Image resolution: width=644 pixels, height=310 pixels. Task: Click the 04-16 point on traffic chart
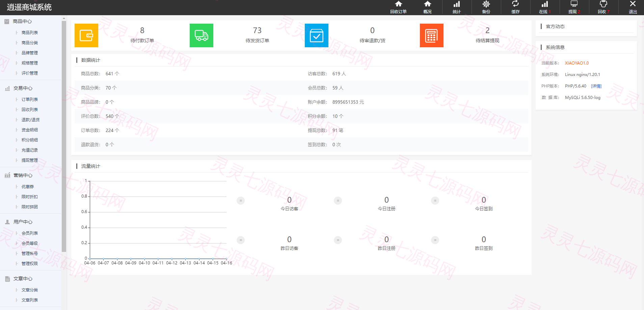pos(226,259)
